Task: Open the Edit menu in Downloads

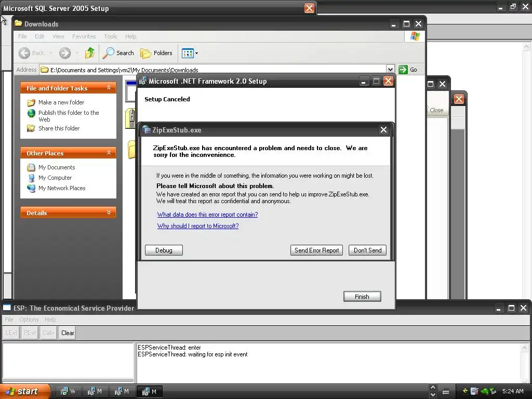Action: pyautogui.click(x=39, y=36)
